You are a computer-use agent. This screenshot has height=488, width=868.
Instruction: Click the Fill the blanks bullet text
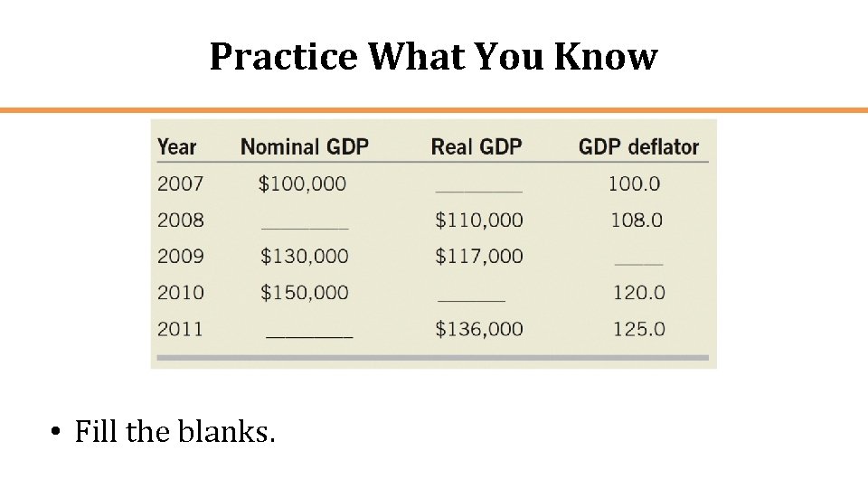[x=175, y=432]
